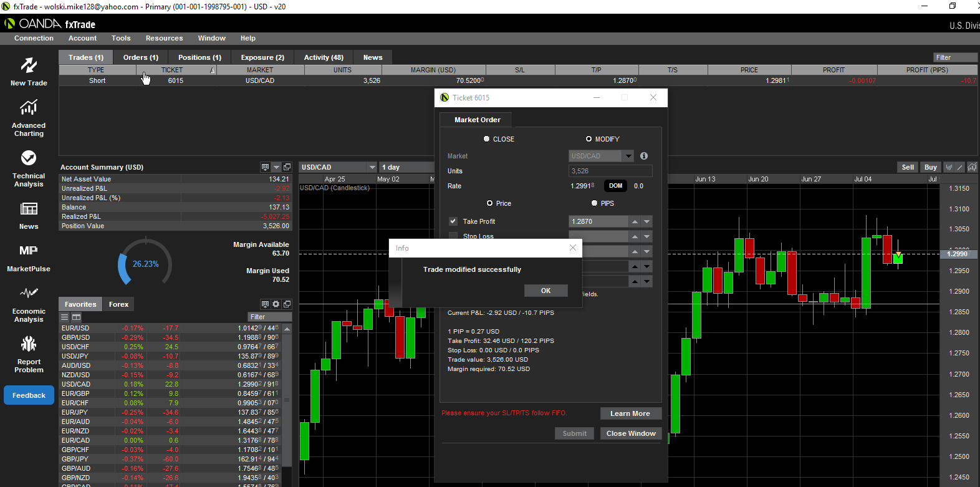Click the info icon beside the Market field
The height and width of the screenshot is (487, 980).
(644, 156)
